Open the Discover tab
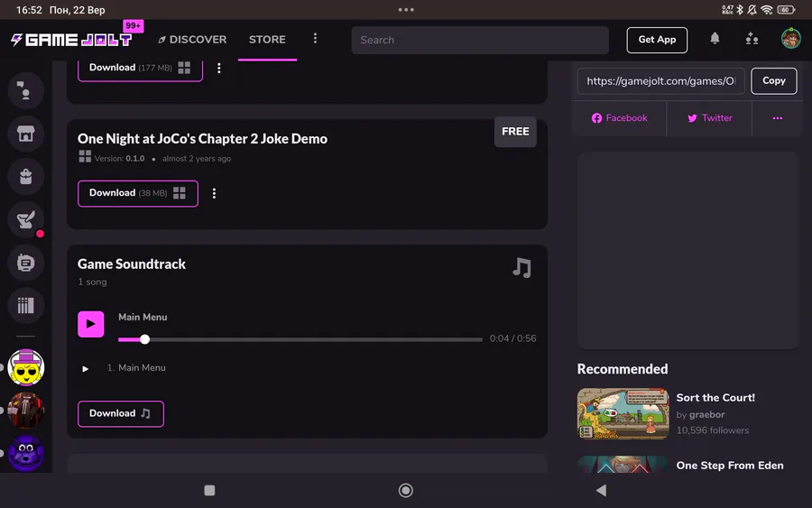The image size is (812, 508). click(192, 40)
